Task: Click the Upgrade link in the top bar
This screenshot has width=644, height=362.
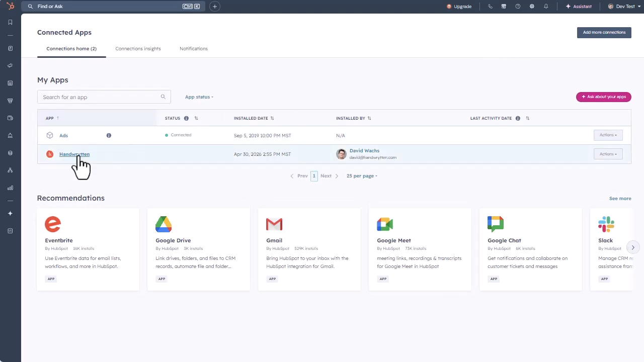Action: click(x=459, y=7)
